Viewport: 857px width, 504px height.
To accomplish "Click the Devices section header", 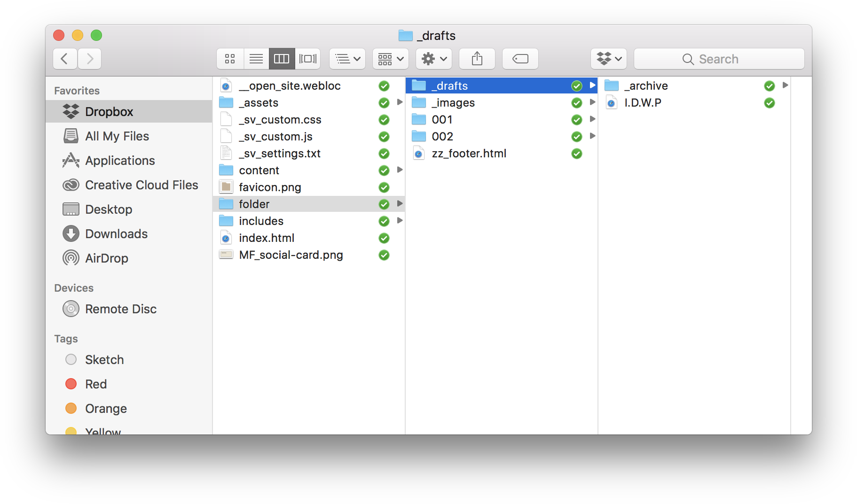I will tap(74, 288).
